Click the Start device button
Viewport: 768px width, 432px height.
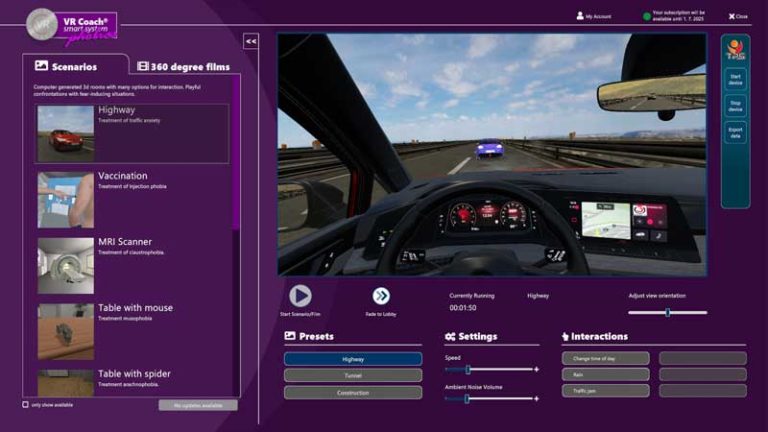735,79
